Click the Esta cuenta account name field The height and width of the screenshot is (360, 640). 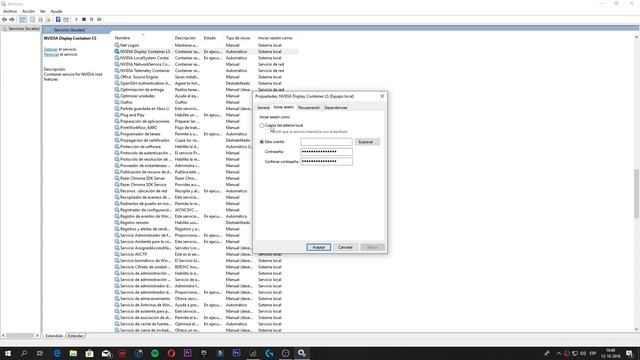[x=326, y=142]
